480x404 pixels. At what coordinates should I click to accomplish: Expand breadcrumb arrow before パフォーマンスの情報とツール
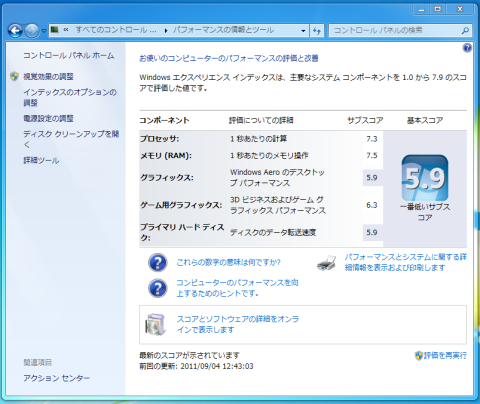point(166,31)
